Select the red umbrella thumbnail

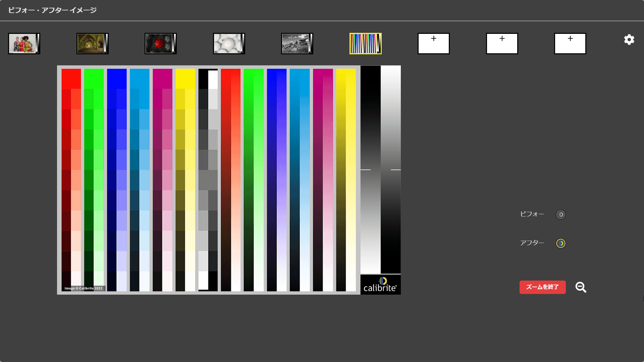point(160,44)
